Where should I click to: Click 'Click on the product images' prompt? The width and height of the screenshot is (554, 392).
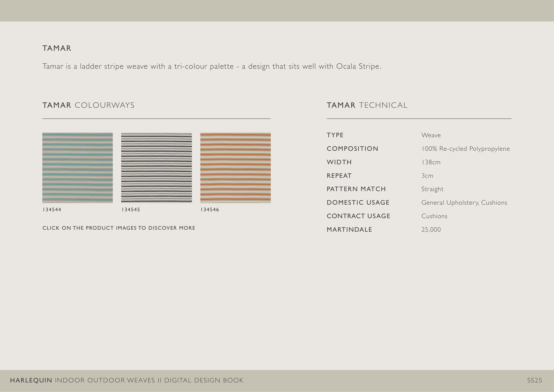click(119, 228)
